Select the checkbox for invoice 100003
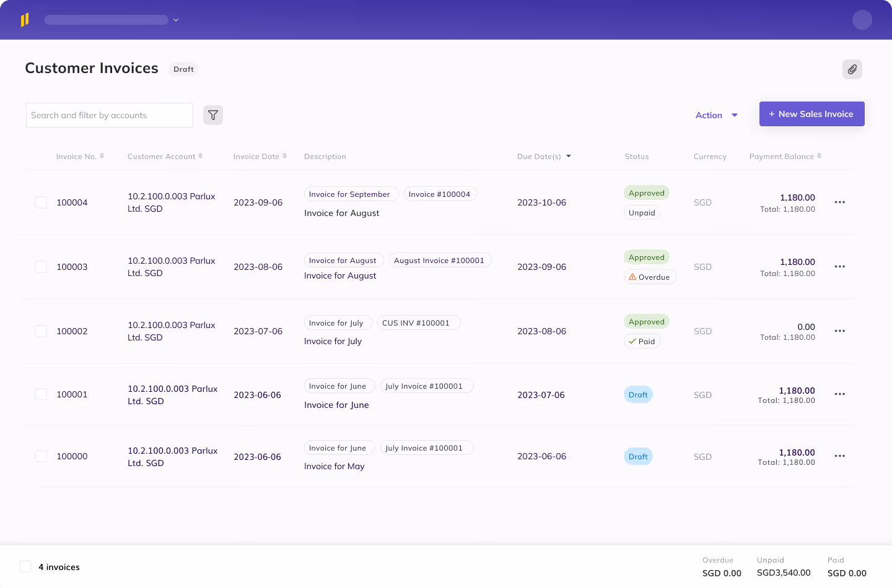This screenshot has width=892, height=588. (41, 267)
